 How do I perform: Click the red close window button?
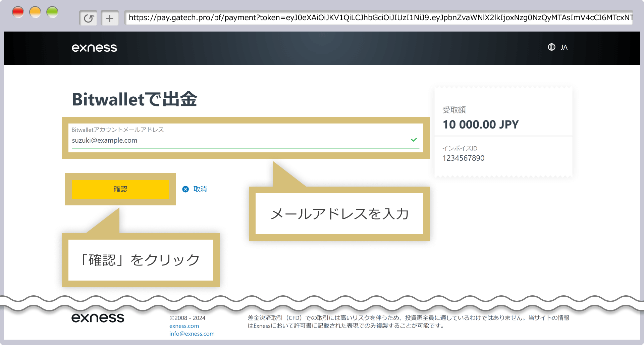(18, 12)
